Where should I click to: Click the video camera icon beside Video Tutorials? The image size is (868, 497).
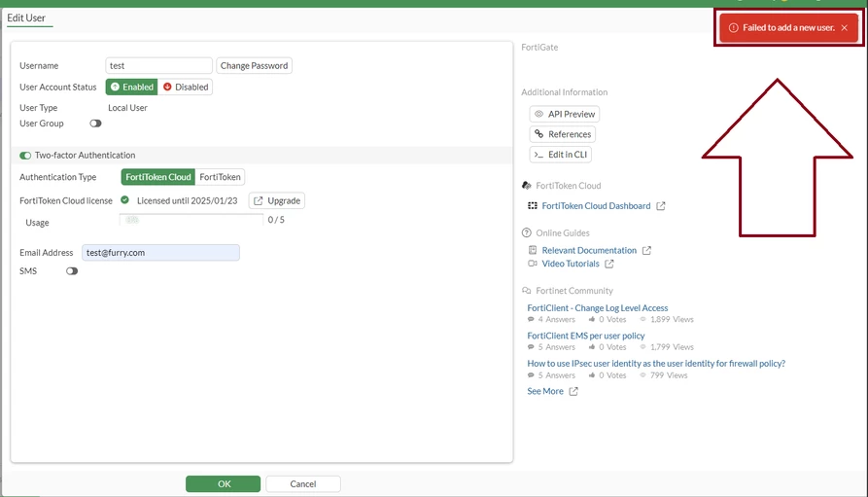click(x=533, y=264)
